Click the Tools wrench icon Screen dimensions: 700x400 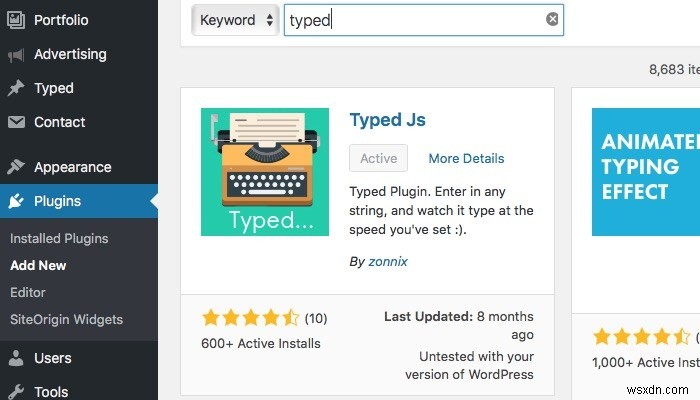click(16, 392)
